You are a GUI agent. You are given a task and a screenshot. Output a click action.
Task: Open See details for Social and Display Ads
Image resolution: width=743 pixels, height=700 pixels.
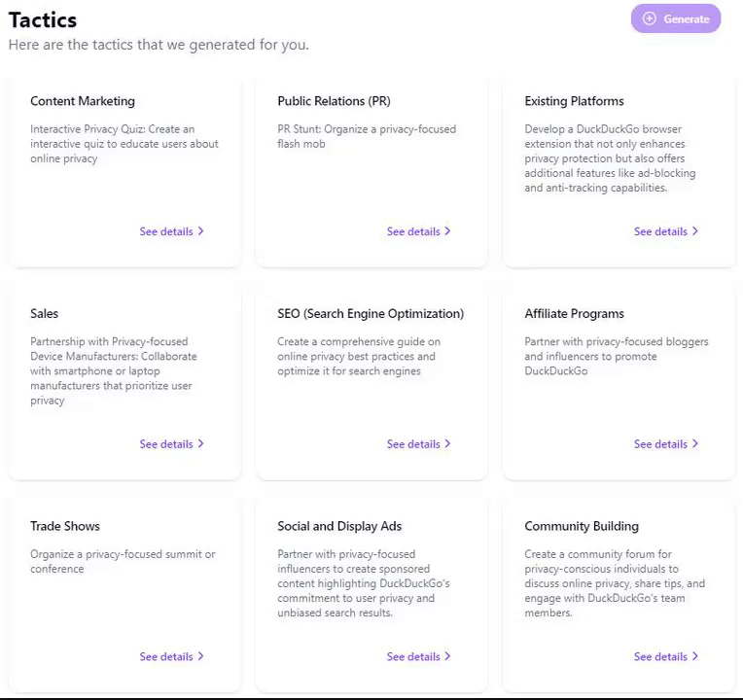click(x=413, y=657)
